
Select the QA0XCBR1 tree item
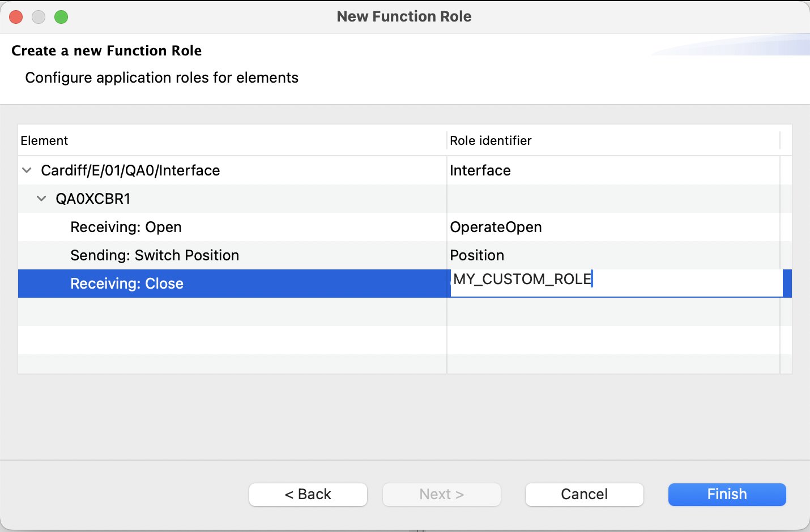click(x=93, y=199)
